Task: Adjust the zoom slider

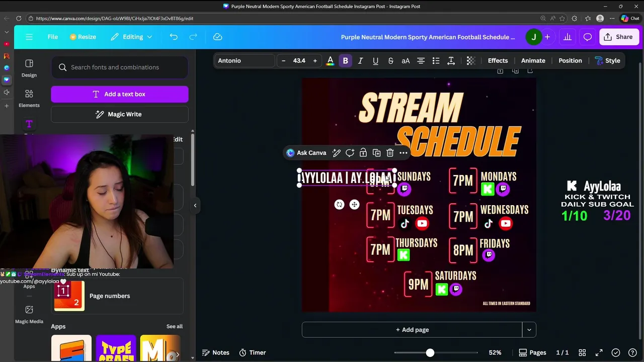Action: (430, 352)
